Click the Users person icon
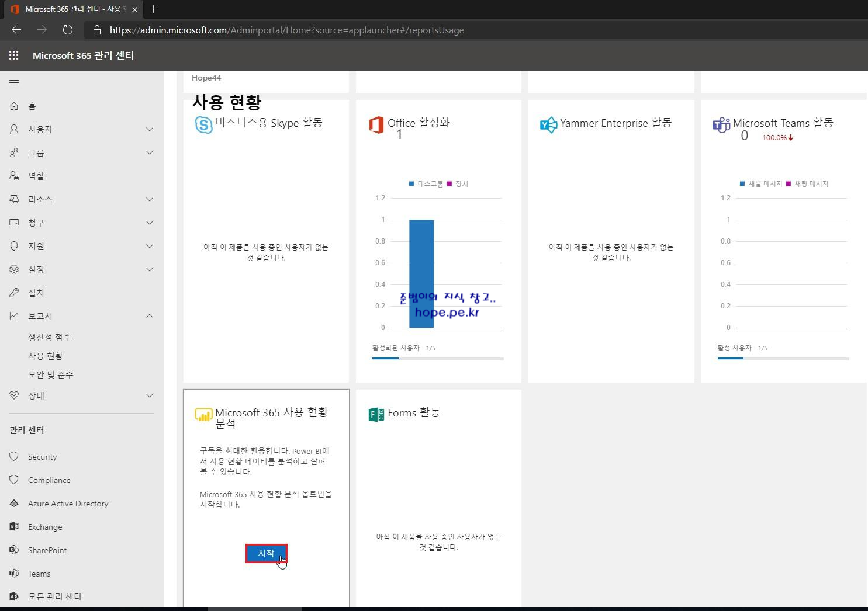 [x=14, y=129]
